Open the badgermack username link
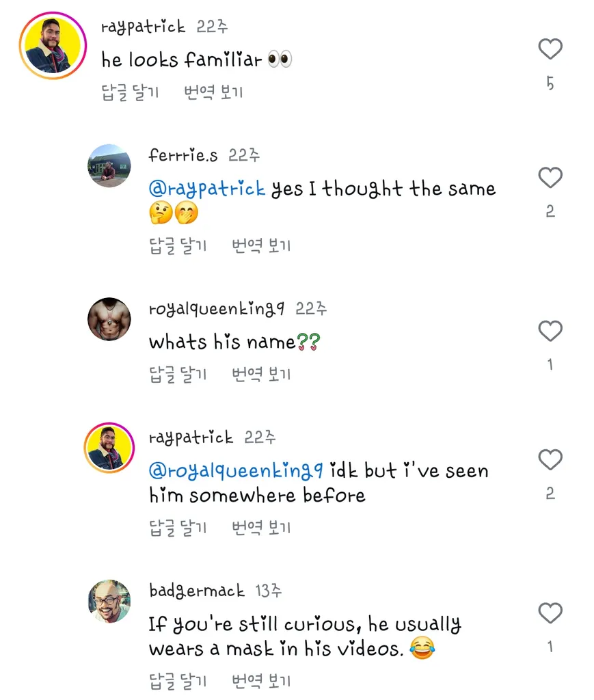Image resolution: width=594 pixels, height=700 pixels. [197, 591]
